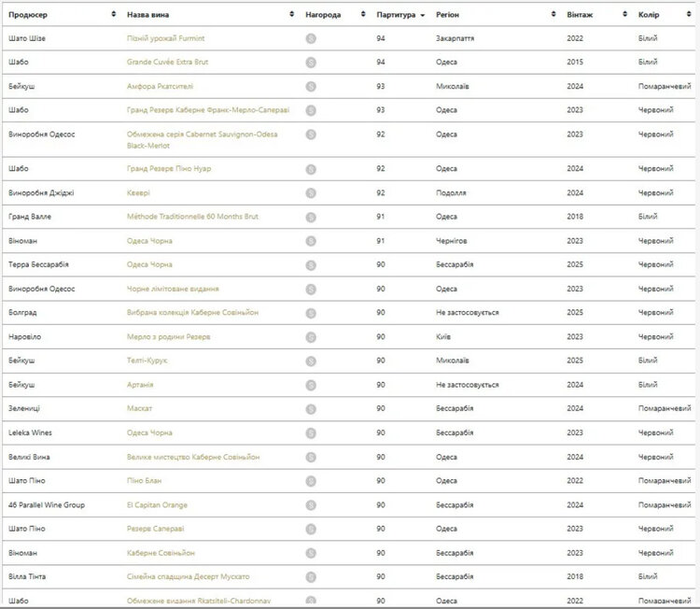Image resolution: width=700 pixels, height=609 pixels.
Task: Open Гранд Резерв Піно Нуар link
Action: click(x=169, y=168)
